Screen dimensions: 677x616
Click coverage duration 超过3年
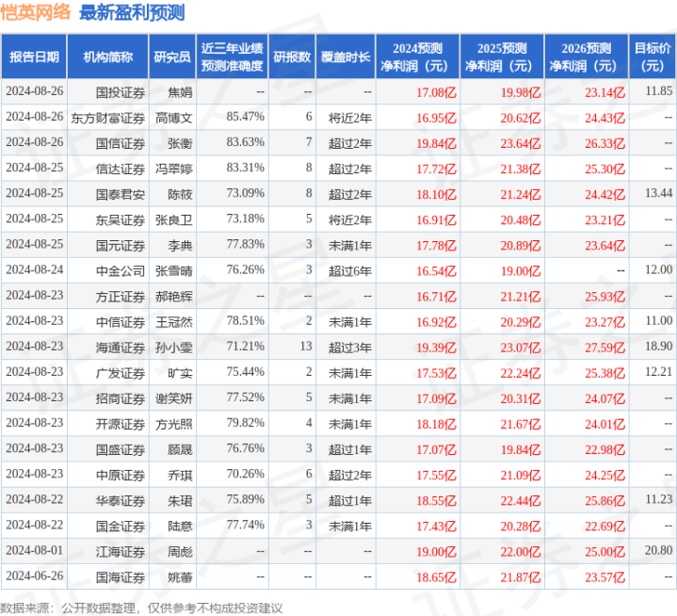click(x=350, y=348)
